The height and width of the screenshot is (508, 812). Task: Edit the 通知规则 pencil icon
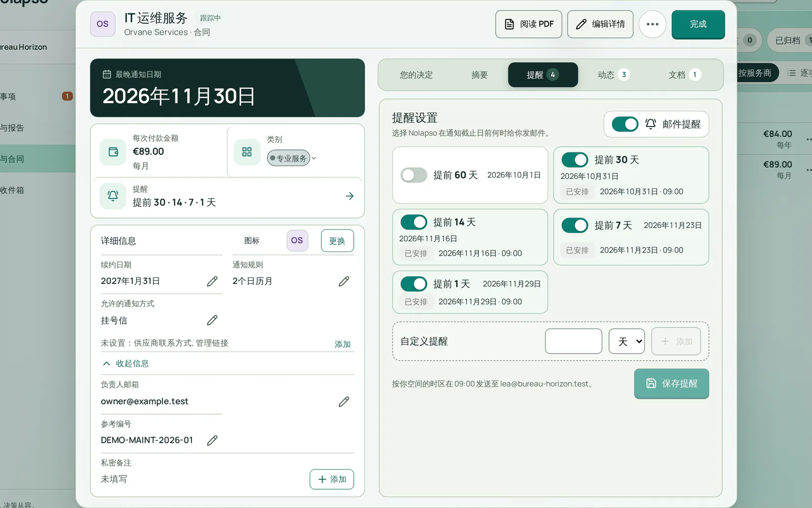pyautogui.click(x=344, y=281)
